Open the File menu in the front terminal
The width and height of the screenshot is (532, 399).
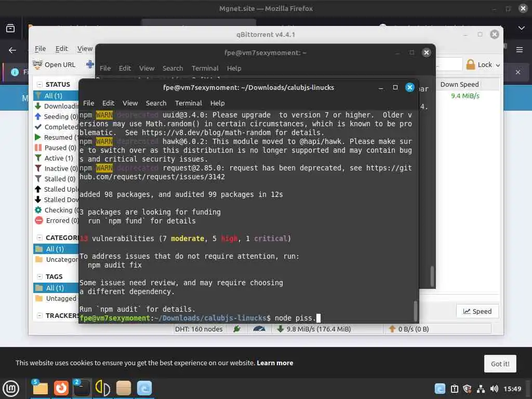[88, 103]
